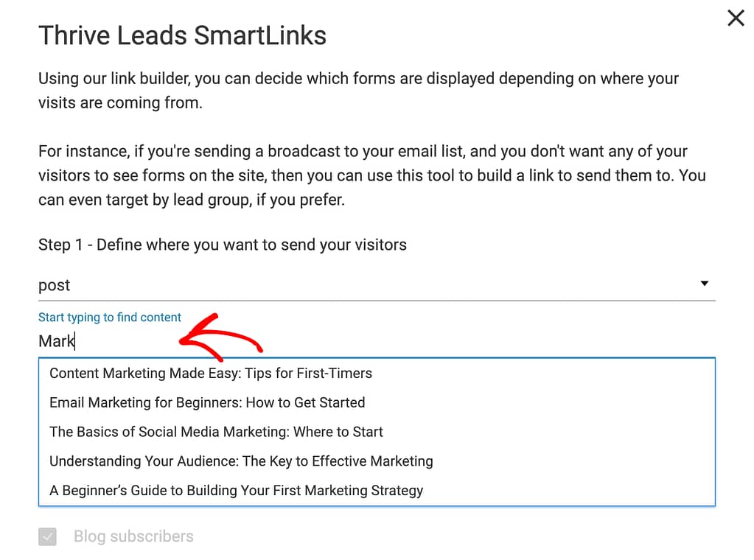Click the 'For instance' explanation paragraph
The width and height of the screenshot is (754, 560).
pyautogui.click(x=371, y=175)
